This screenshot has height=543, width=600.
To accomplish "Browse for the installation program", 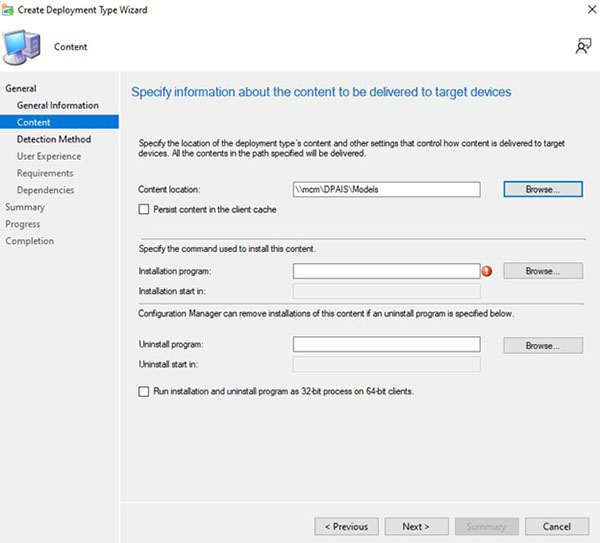I will click(x=542, y=271).
